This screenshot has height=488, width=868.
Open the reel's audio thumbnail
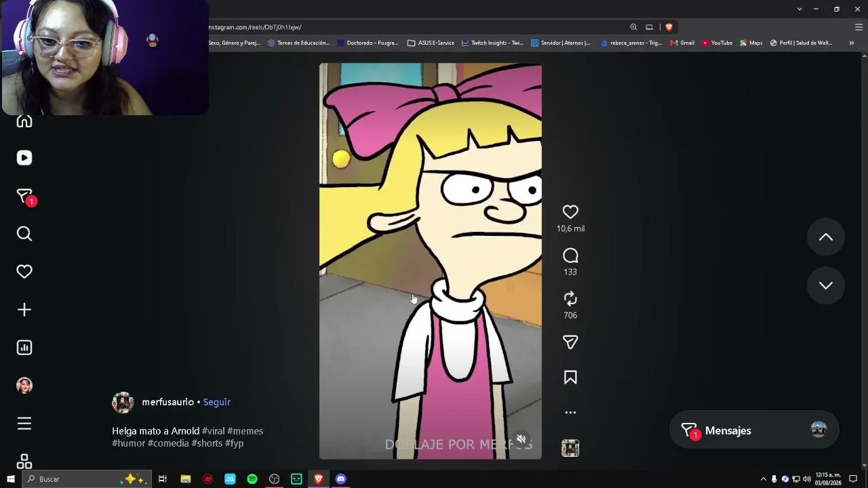pos(570,448)
